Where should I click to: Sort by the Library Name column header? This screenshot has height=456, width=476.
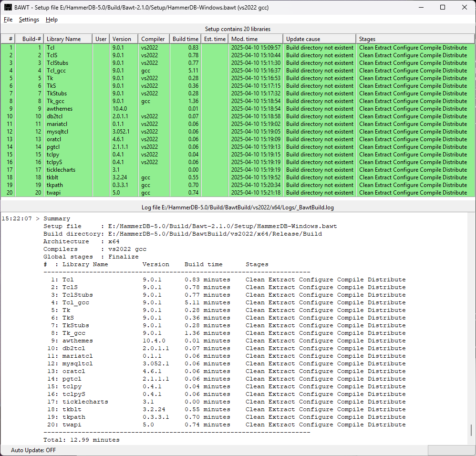[68, 39]
